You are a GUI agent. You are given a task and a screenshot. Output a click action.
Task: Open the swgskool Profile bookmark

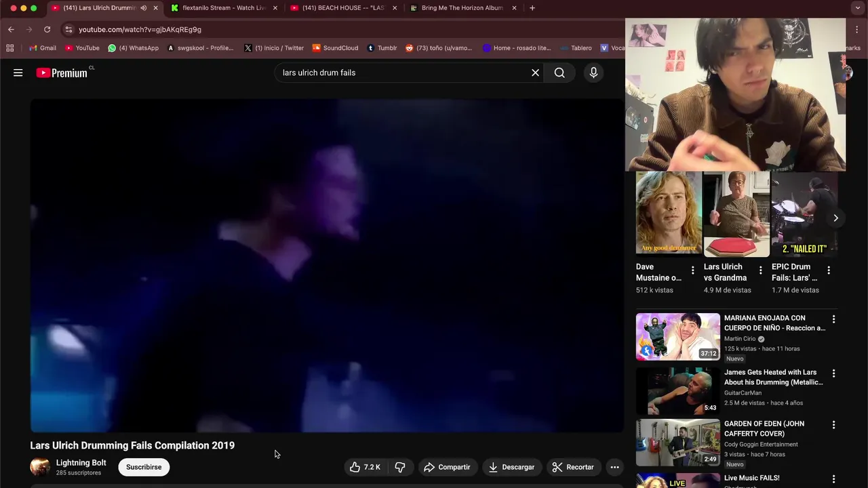200,48
